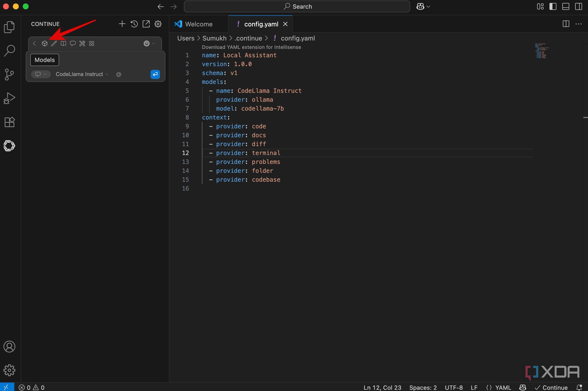Click the pencil Rules icon in Continue toolbar
The width and height of the screenshot is (588, 391).
tap(54, 44)
